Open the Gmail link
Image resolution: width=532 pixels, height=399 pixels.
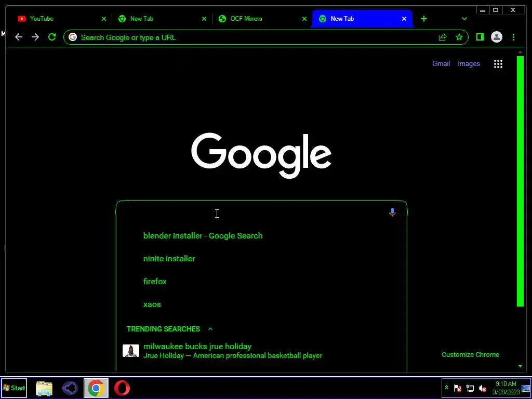[x=441, y=63]
